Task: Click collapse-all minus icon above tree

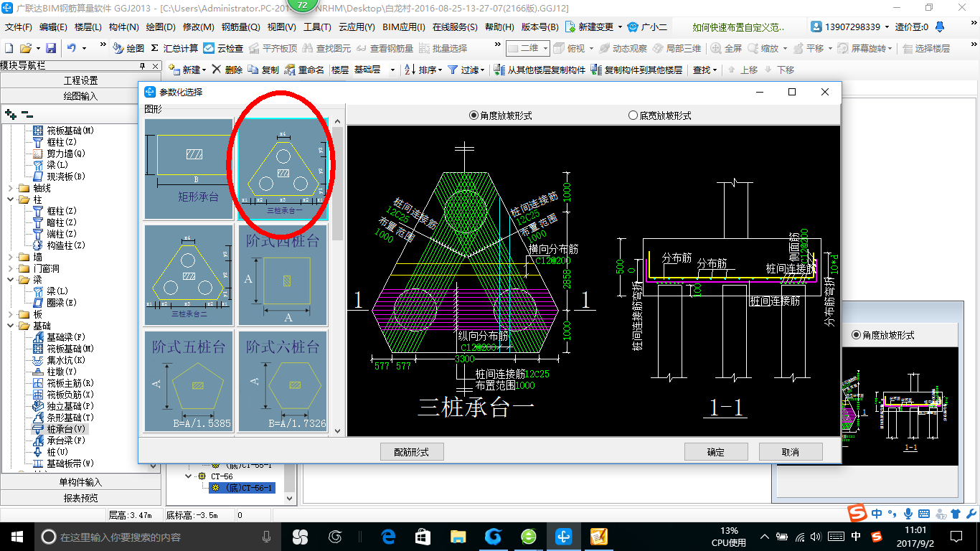Action: click(27, 113)
